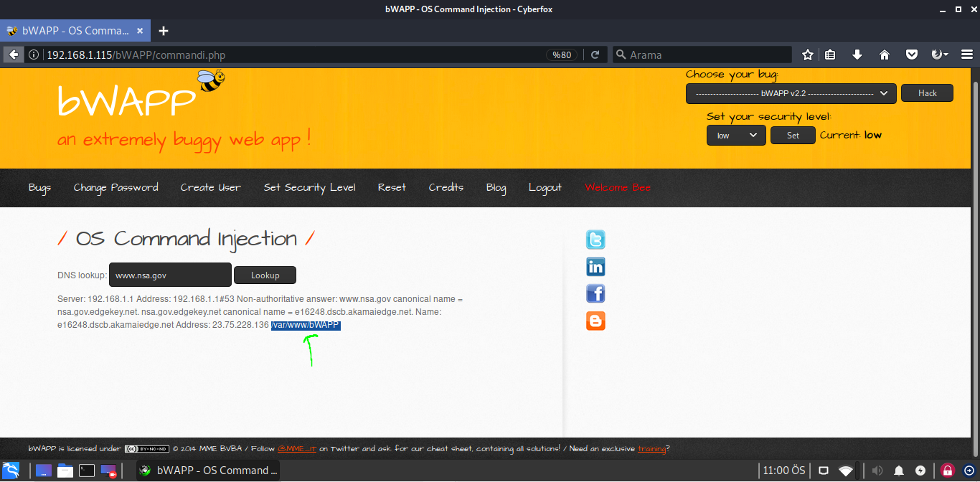The height and width of the screenshot is (482, 980).
Task: Open the Bugs menu item
Action: click(x=39, y=188)
